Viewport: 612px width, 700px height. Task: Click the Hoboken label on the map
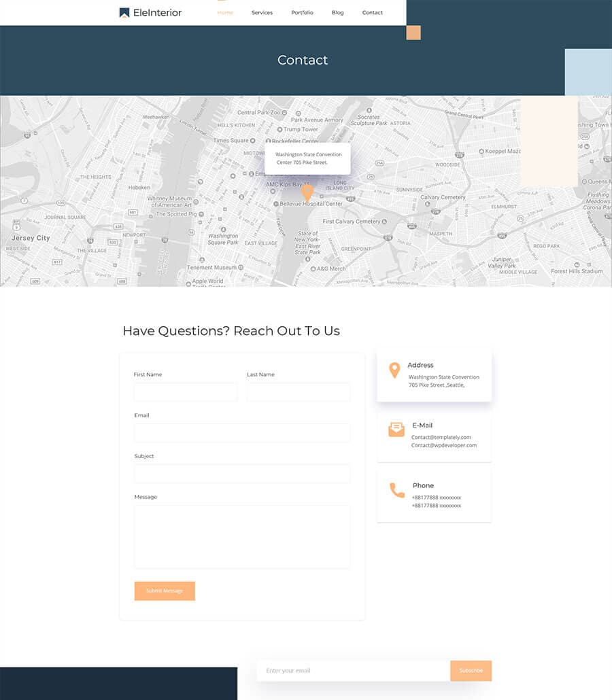point(139,188)
